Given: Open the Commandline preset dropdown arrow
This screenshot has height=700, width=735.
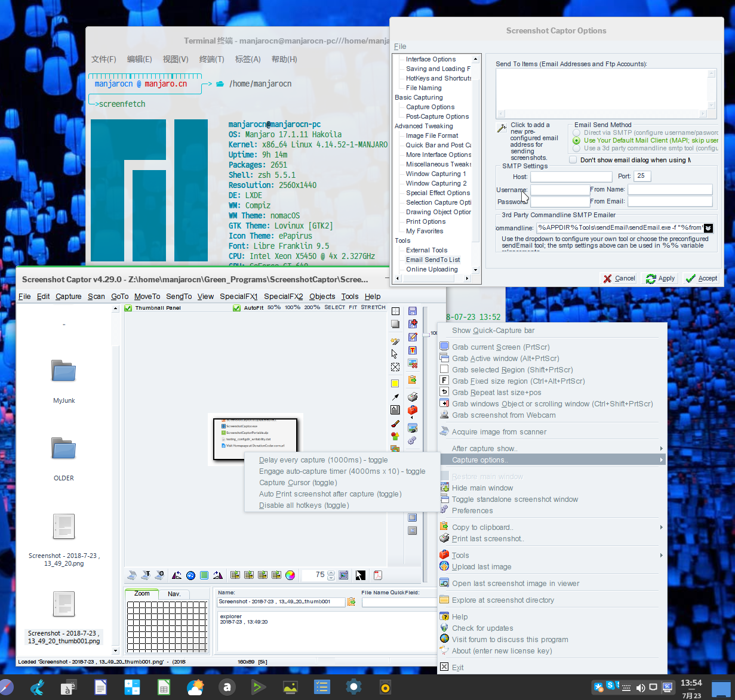Looking at the screenshot, I should [708, 228].
